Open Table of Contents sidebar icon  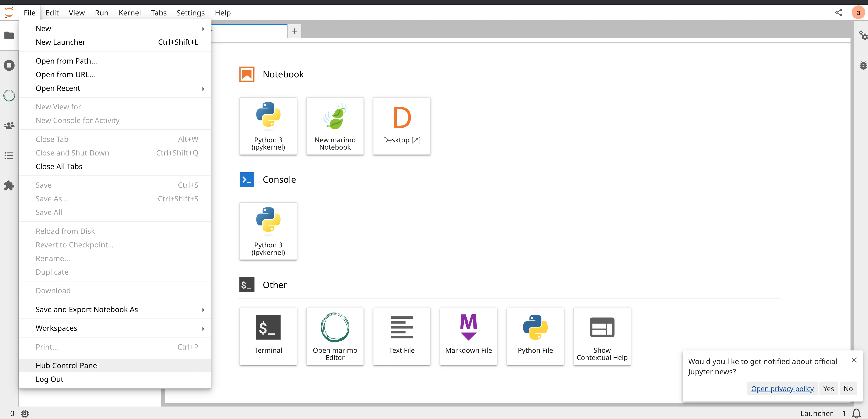point(9,156)
